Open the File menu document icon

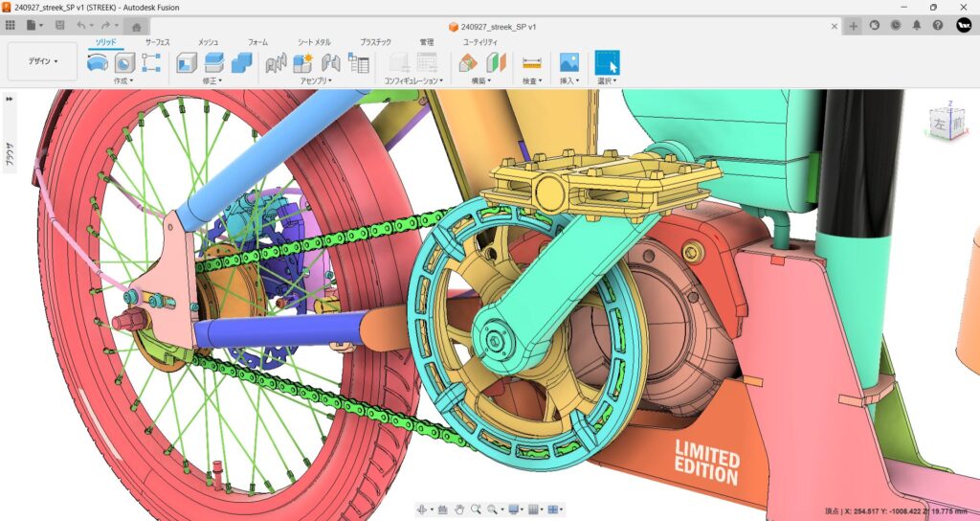tap(32, 26)
